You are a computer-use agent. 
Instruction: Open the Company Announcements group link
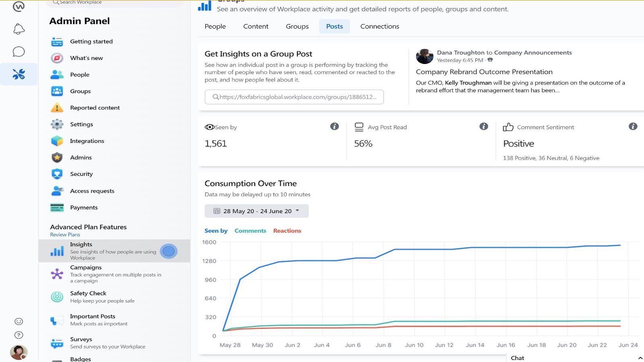(533, 52)
